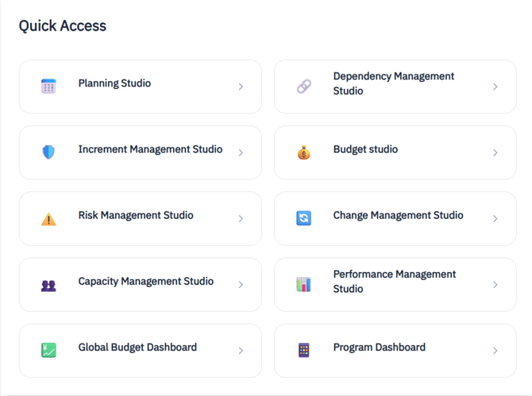Select the Performance Management Studio card
The image size is (532, 396).
click(x=395, y=282)
